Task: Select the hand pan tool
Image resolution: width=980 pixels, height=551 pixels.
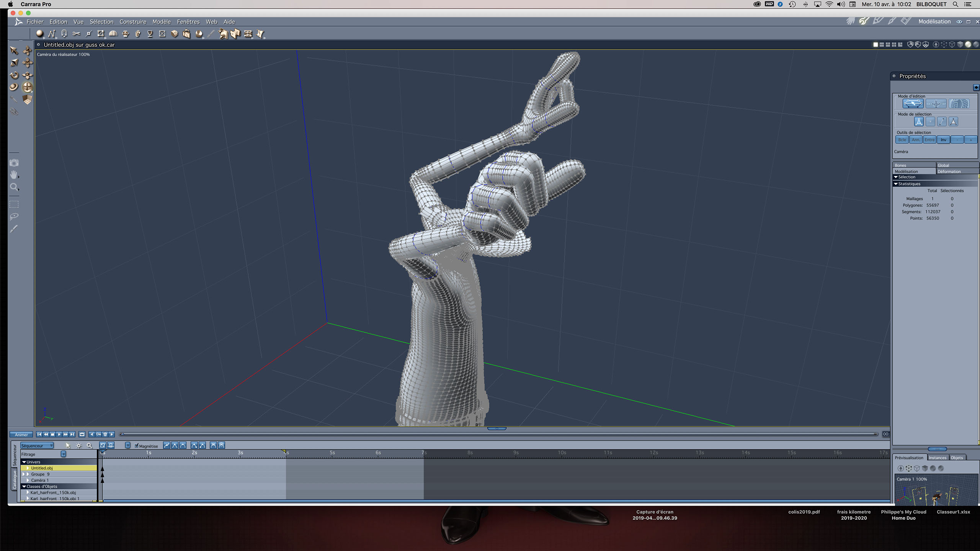Action: pos(14,175)
